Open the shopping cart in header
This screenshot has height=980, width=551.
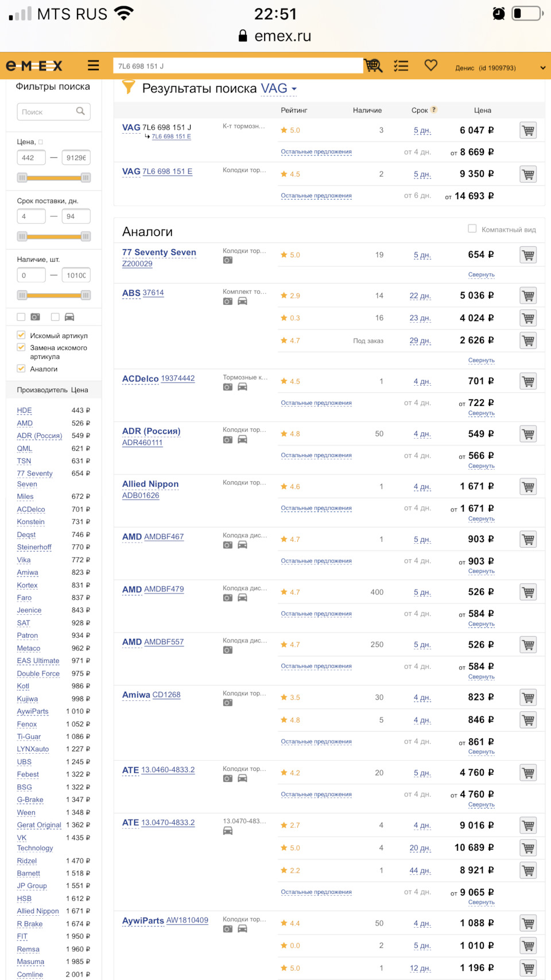[374, 66]
